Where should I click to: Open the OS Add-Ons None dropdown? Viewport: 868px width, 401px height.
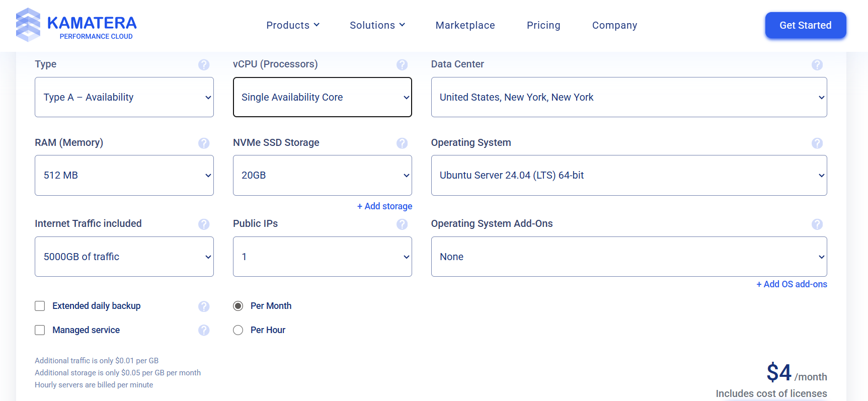pyautogui.click(x=629, y=257)
